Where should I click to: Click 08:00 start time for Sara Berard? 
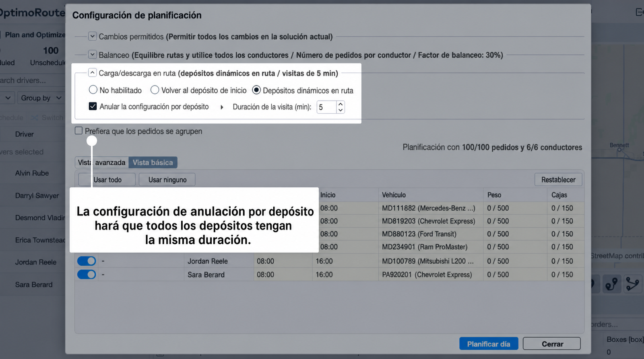(265, 275)
